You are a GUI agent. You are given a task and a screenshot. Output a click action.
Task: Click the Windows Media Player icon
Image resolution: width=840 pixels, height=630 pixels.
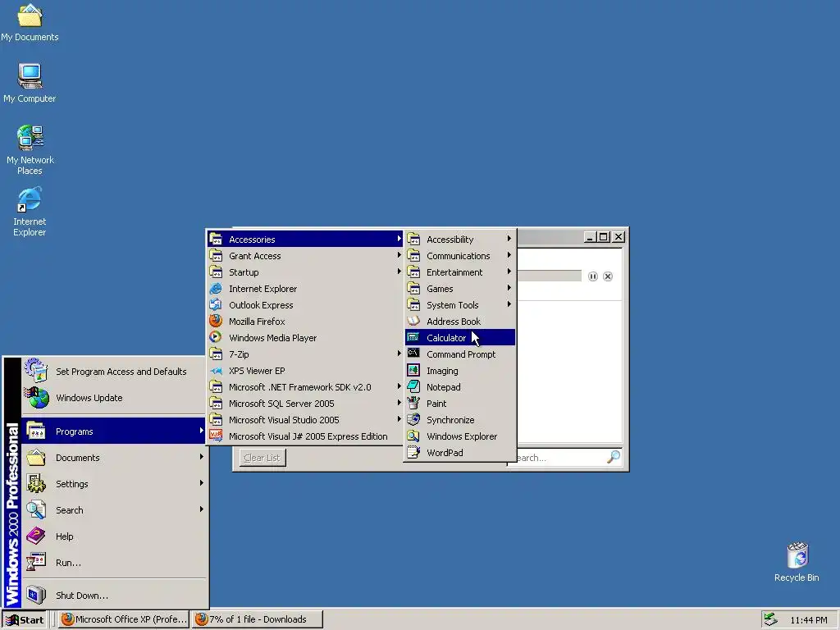[x=216, y=337]
